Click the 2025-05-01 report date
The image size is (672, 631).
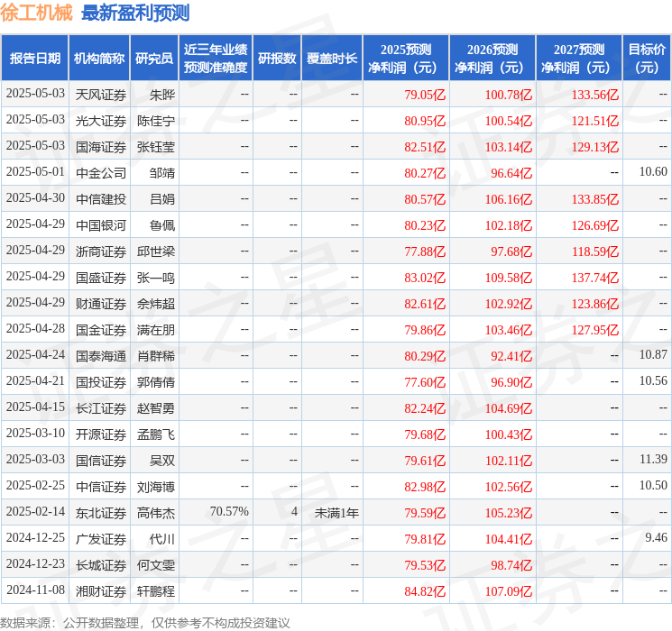point(35,172)
